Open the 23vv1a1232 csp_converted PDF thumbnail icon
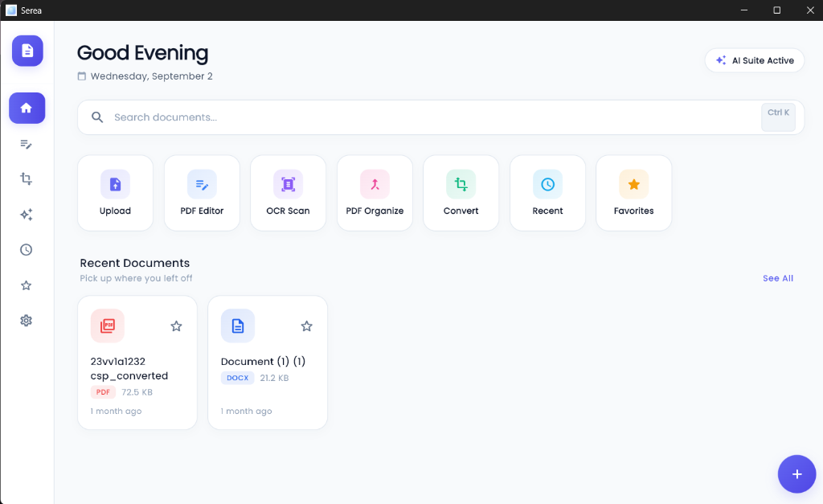This screenshot has width=823, height=504. click(108, 326)
